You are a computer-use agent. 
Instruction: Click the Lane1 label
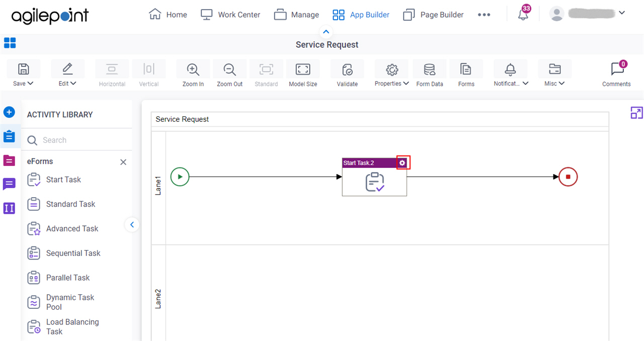click(x=158, y=185)
